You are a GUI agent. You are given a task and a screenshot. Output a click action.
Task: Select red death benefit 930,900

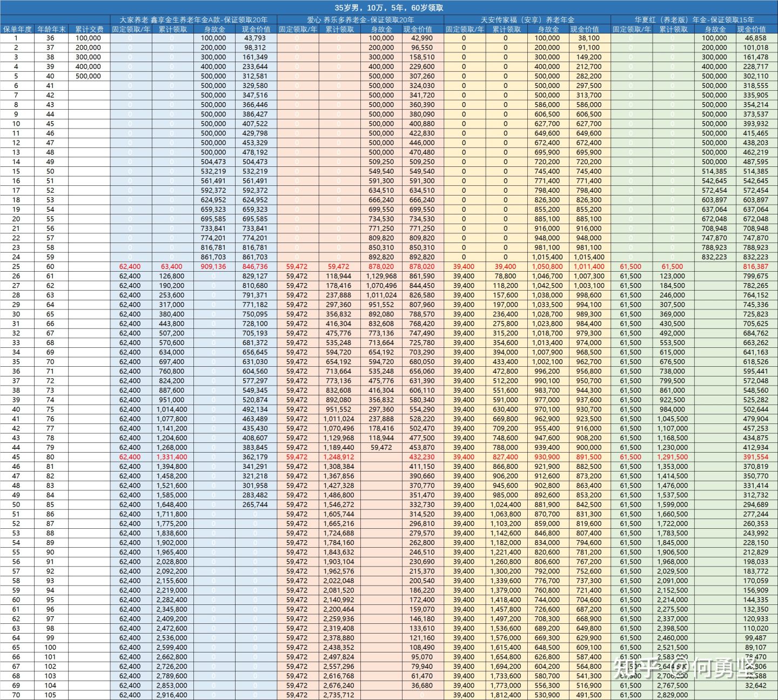coord(547,457)
